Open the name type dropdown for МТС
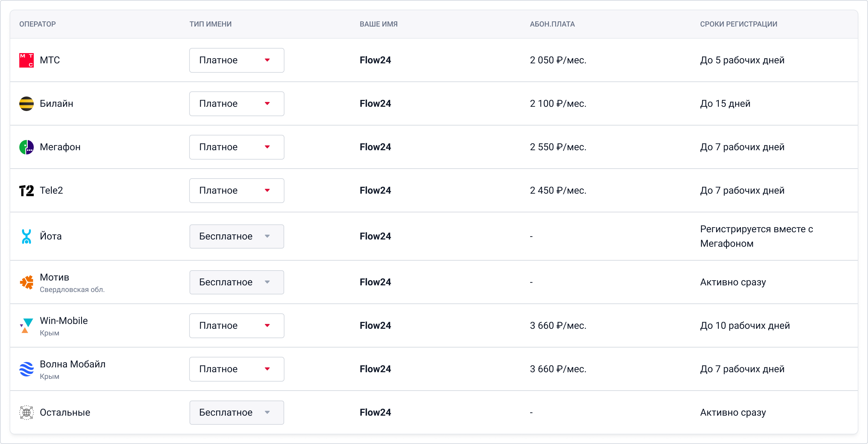 237,60
